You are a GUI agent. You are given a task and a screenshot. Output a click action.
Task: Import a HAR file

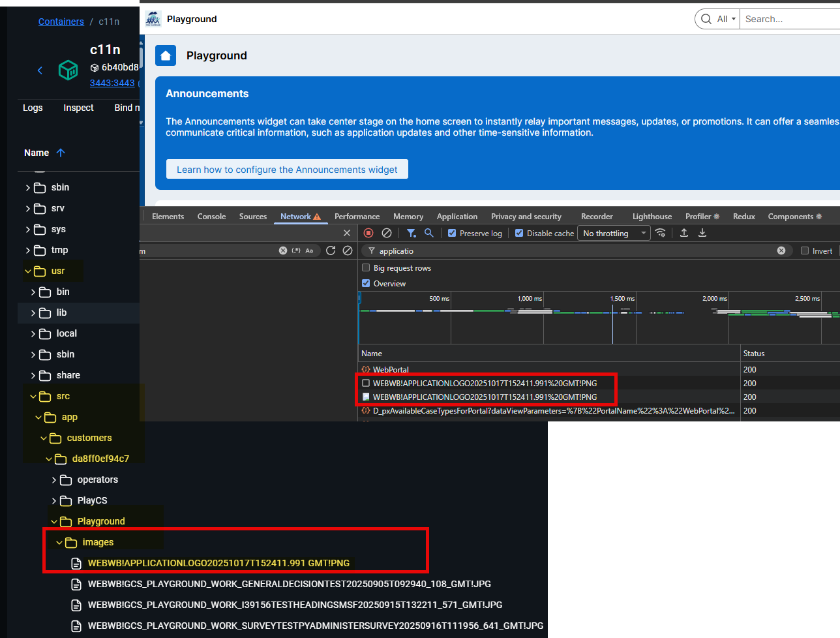click(x=683, y=233)
